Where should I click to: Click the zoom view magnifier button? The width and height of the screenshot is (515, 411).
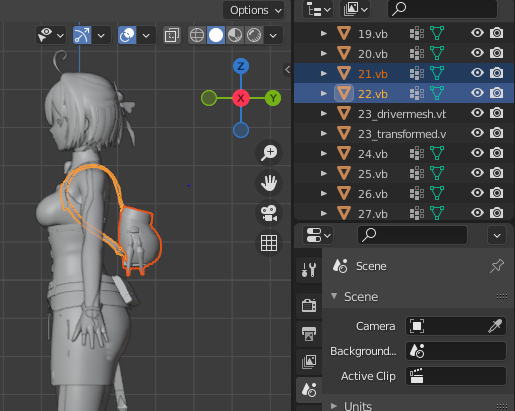click(269, 153)
